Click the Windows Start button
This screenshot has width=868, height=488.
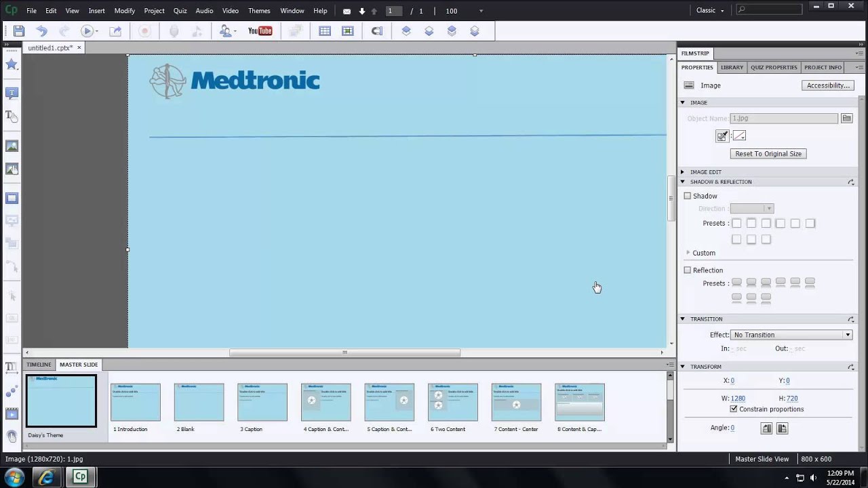tap(14, 477)
